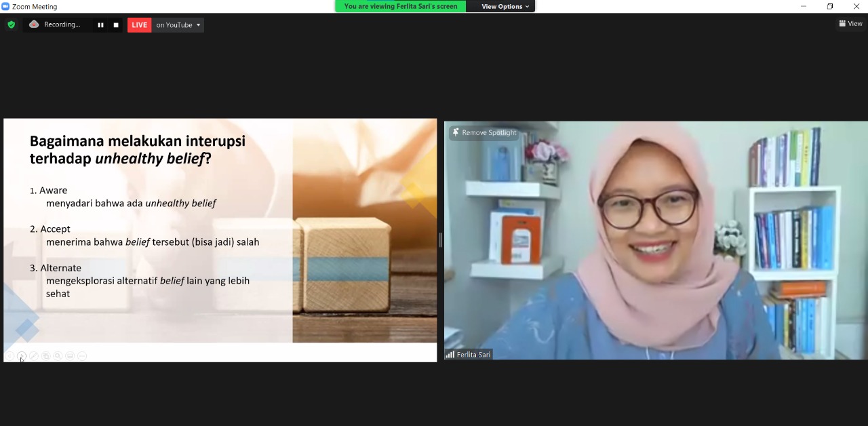The image size is (868, 426).
Task: Click the cloud recording icon in the top toolbar
Action: pyautogui.click(x=34, y=24)
